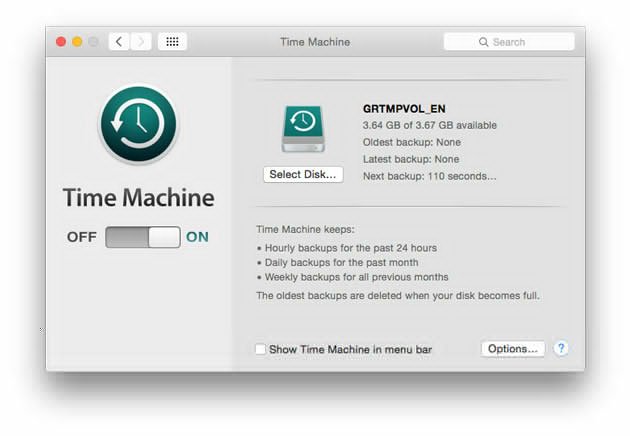630x436 pixels.
Task: Click the Next backup: 110 seconds line
Action: [x=430, y=176]
